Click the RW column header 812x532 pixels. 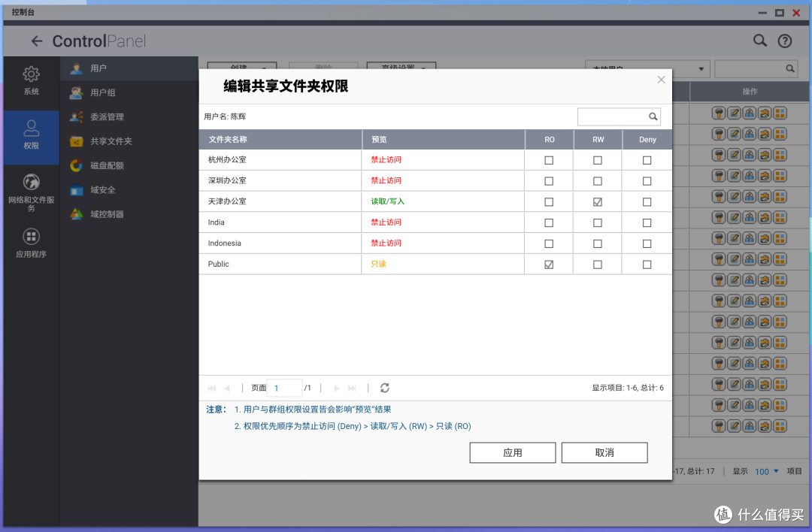(x=598, y=140)
